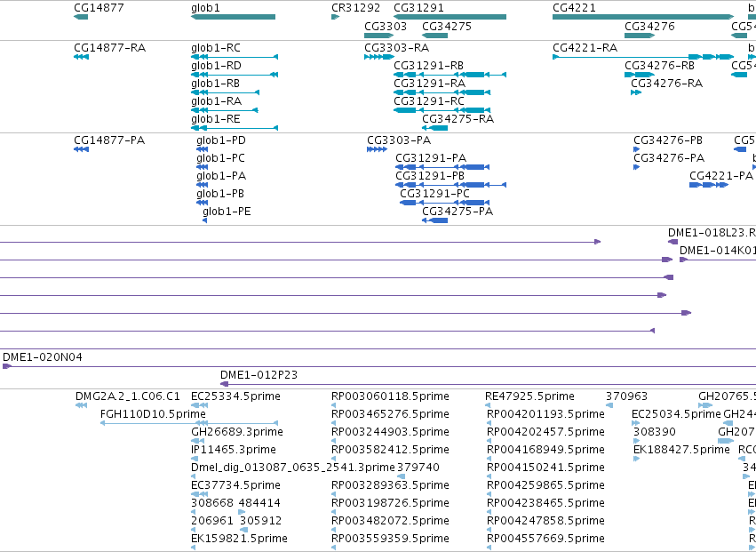Select protein glob1-PB

(202, 203)
